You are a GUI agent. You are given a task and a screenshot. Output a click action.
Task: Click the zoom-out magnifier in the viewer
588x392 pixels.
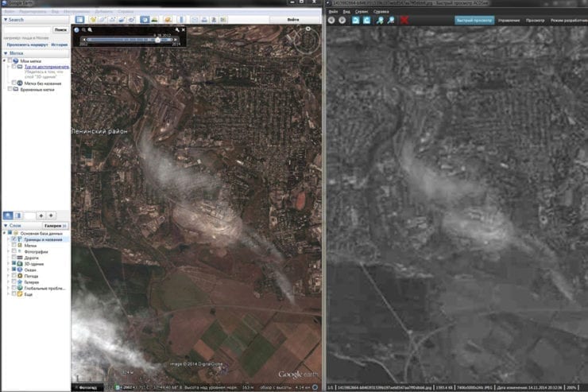tap(390, 20)
